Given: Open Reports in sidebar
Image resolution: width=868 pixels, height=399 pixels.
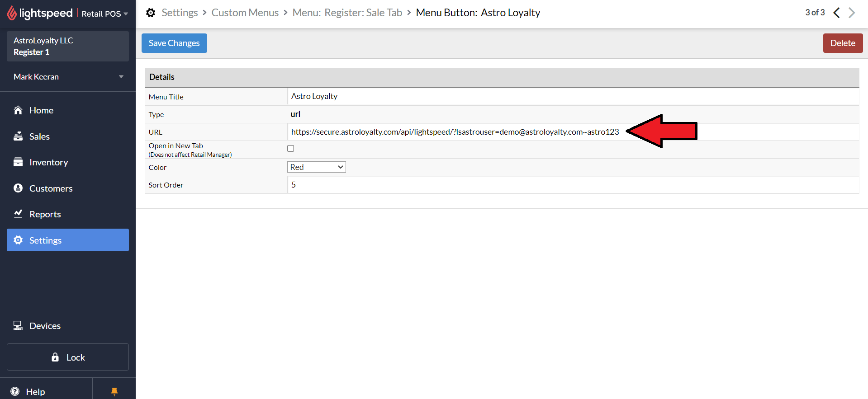Looking at the screenshot, I should coord(68,214).
